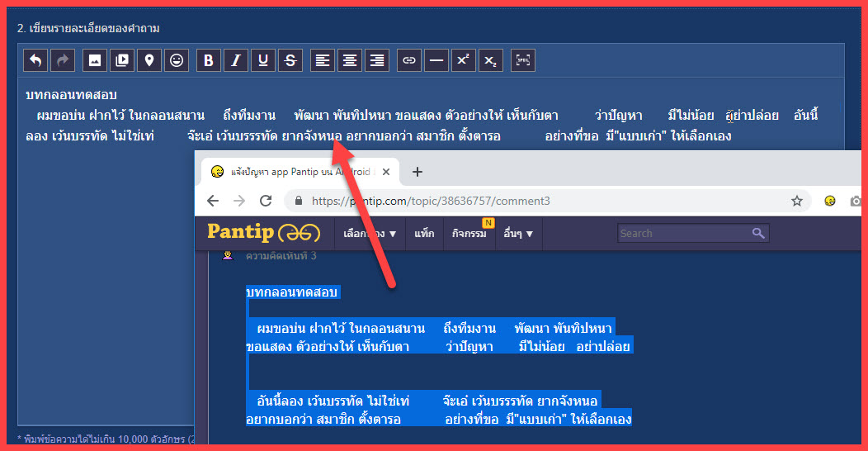The width and height of the screenshot is (868, 451).
Task: Click the ความคิดเห็นที่ 3 label
Action: [x=281, y=255]
